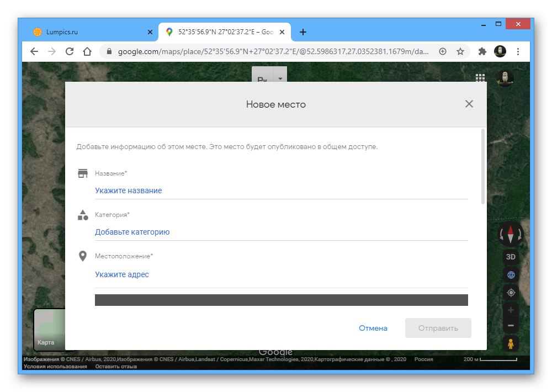Open the extensions puzzle icon
The width and height of the screenshot is (552, 392).
(482, 51)
